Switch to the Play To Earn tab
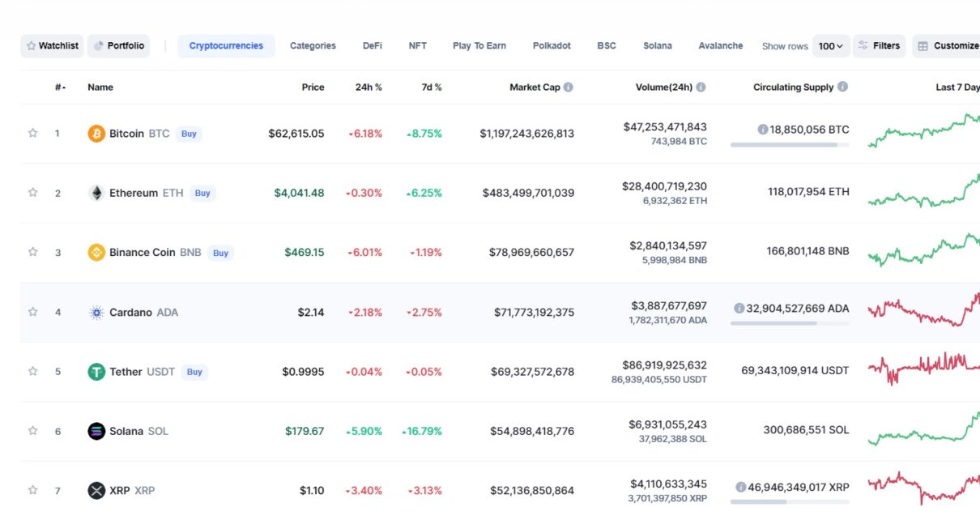Viewport: 980px width, 520px height. (479, 46)
